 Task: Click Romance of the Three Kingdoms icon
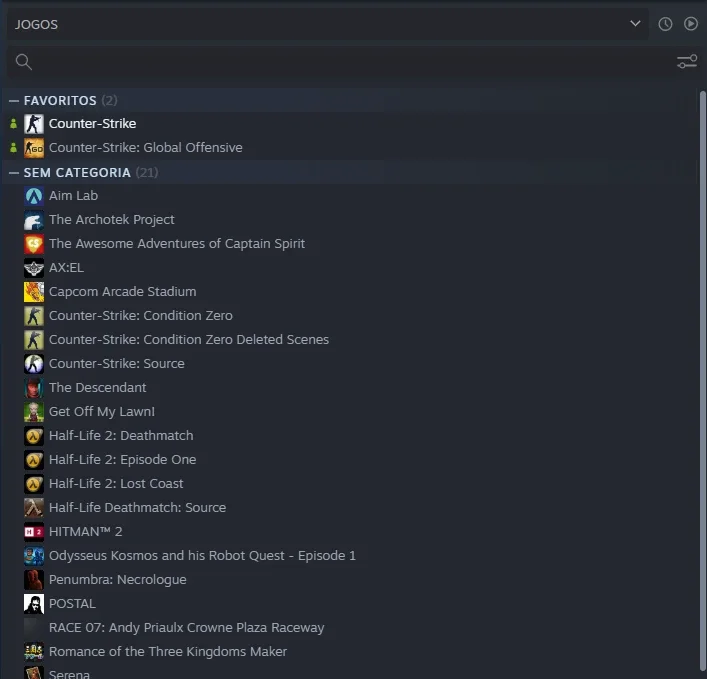click(34, 651)
